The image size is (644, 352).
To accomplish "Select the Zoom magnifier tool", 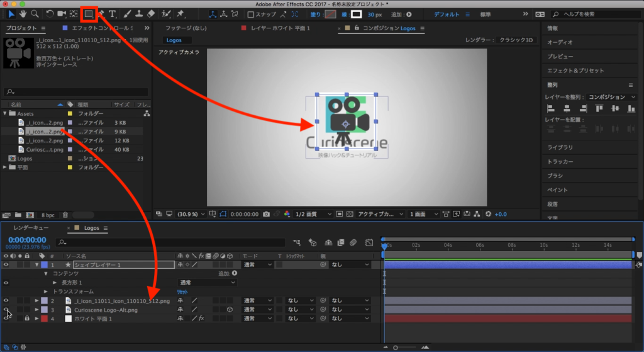I will point(35,14).
